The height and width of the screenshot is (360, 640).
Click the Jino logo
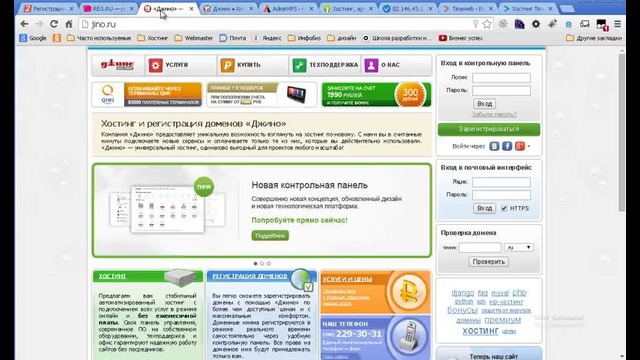(x=117, y=65)
